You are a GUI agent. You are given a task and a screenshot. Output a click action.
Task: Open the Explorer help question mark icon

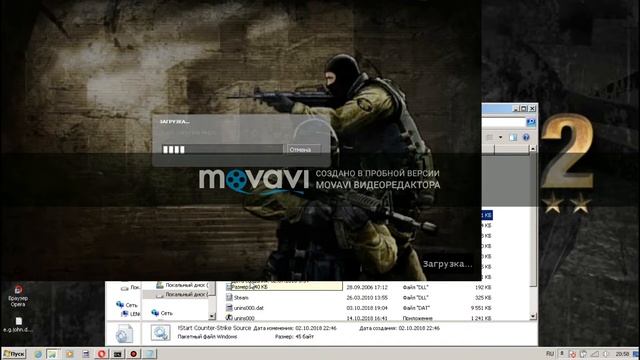(x=526, y=137)
